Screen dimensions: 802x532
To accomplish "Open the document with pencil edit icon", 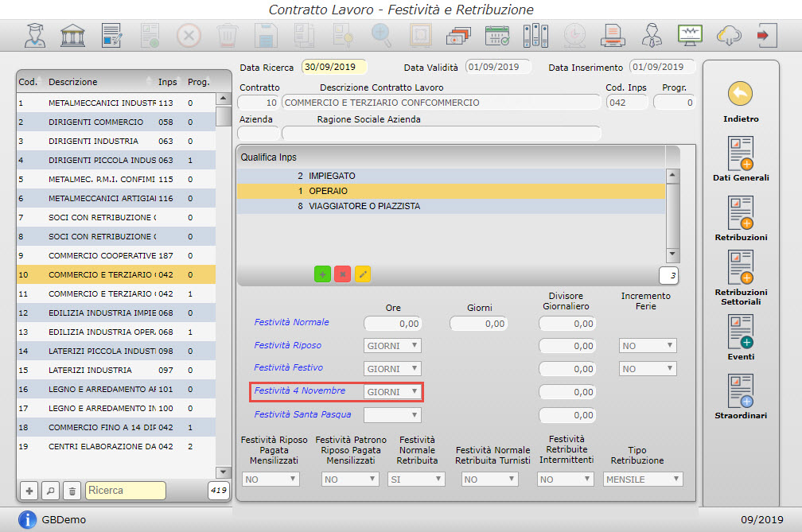I will (x=111, y=36).
